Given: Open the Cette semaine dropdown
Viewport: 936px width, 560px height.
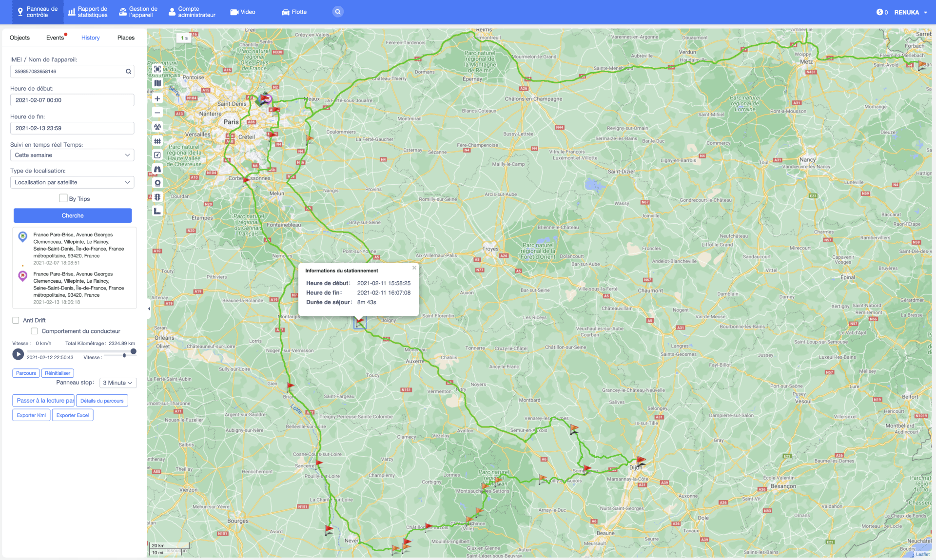Looking at the screenshot, I should coord(72,155).
